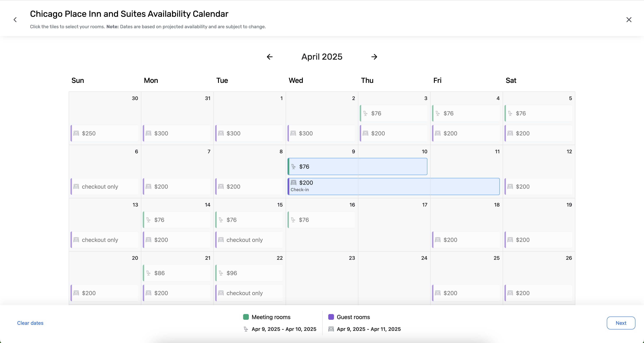Click the purple Guest rooms legend swatch

point(331,317)
